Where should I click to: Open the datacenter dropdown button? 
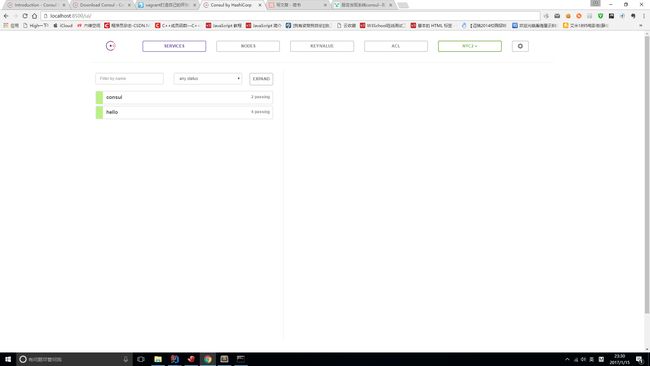click(x=469, y=46)
